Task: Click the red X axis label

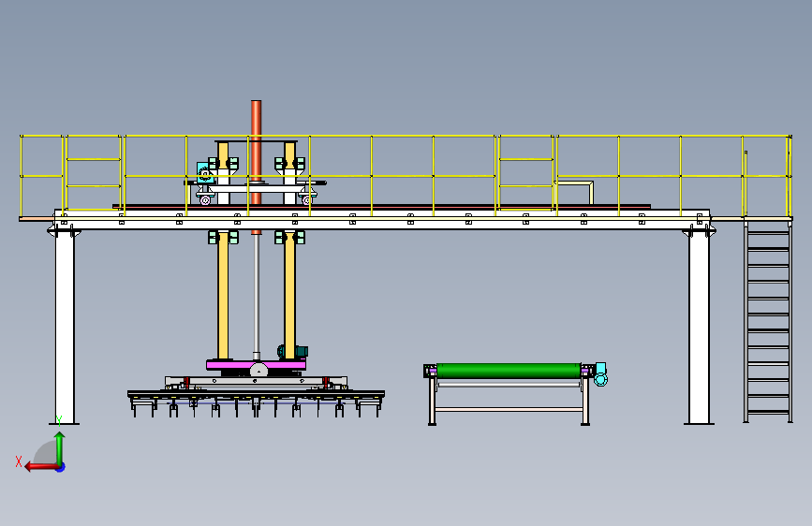Action: [19, 461]
